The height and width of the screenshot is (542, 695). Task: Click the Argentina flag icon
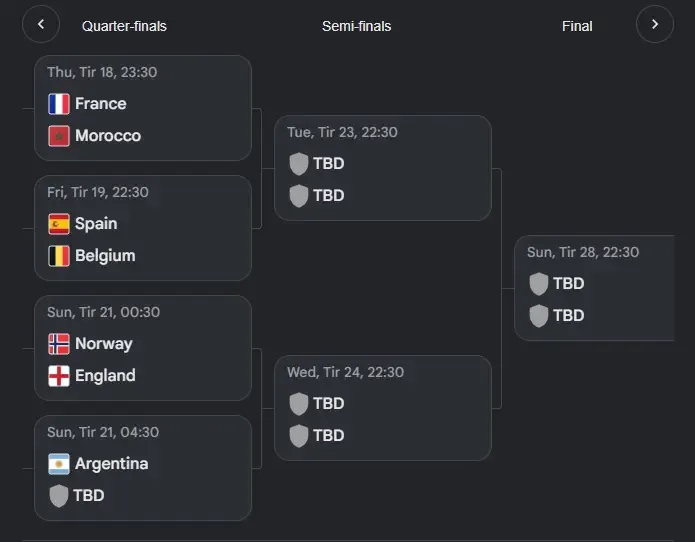click(59, 464)
